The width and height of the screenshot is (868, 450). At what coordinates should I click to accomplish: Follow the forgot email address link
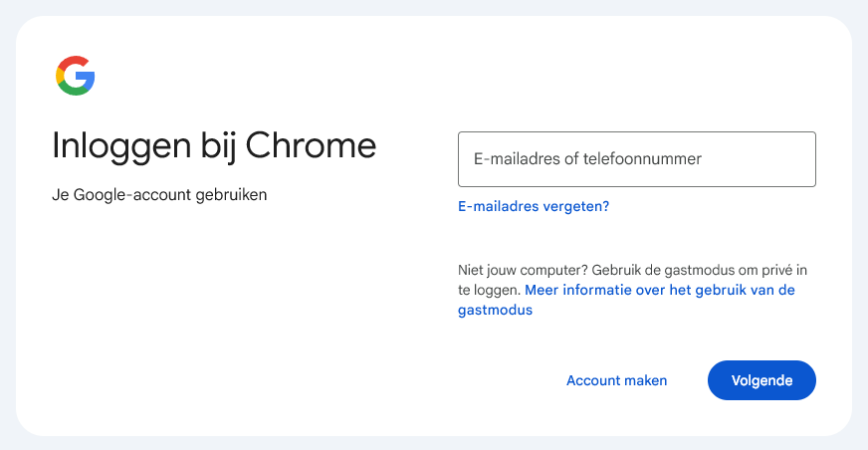tap(533, 207)
